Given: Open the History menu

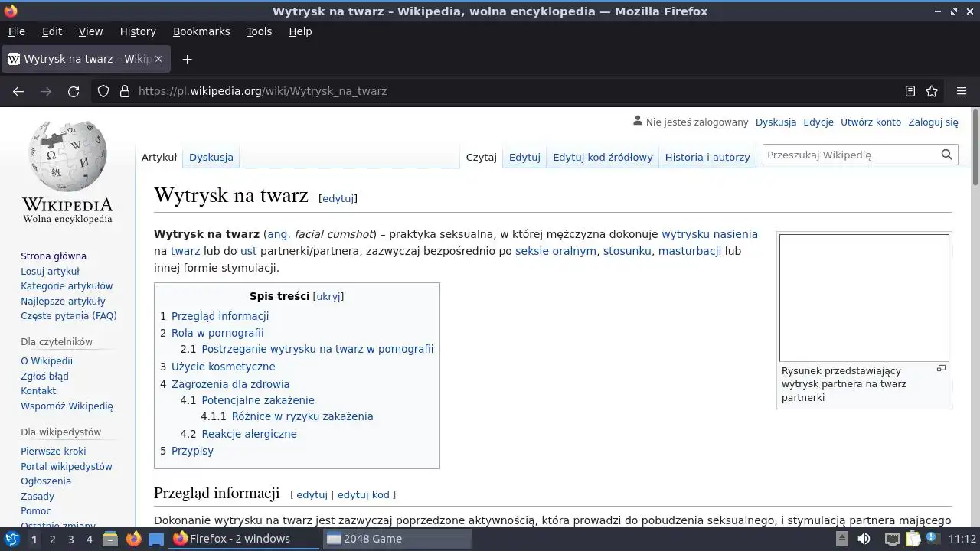Looking at the screenshot, I should tap(138, 31).
